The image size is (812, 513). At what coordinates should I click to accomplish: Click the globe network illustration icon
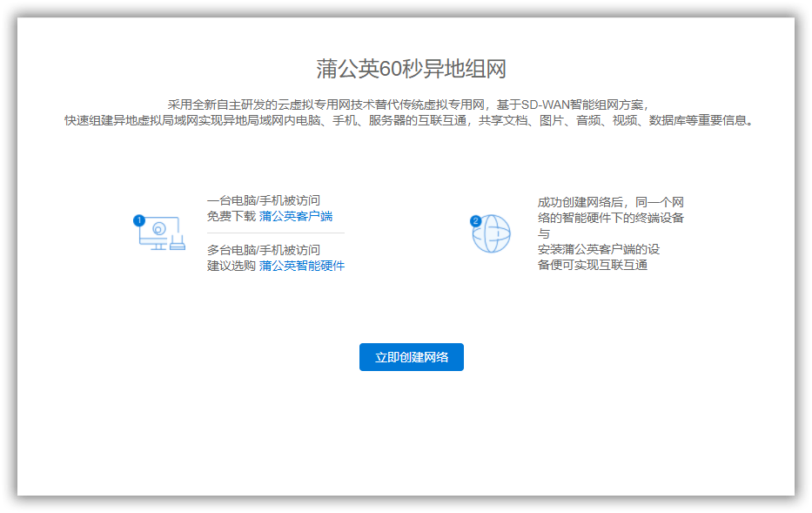tap(492, 233)
